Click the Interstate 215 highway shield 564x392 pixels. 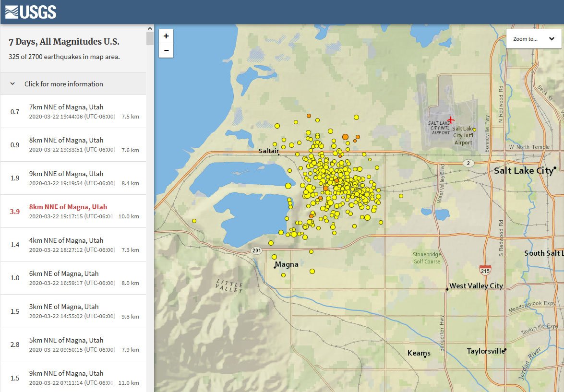tap(485, 270)
